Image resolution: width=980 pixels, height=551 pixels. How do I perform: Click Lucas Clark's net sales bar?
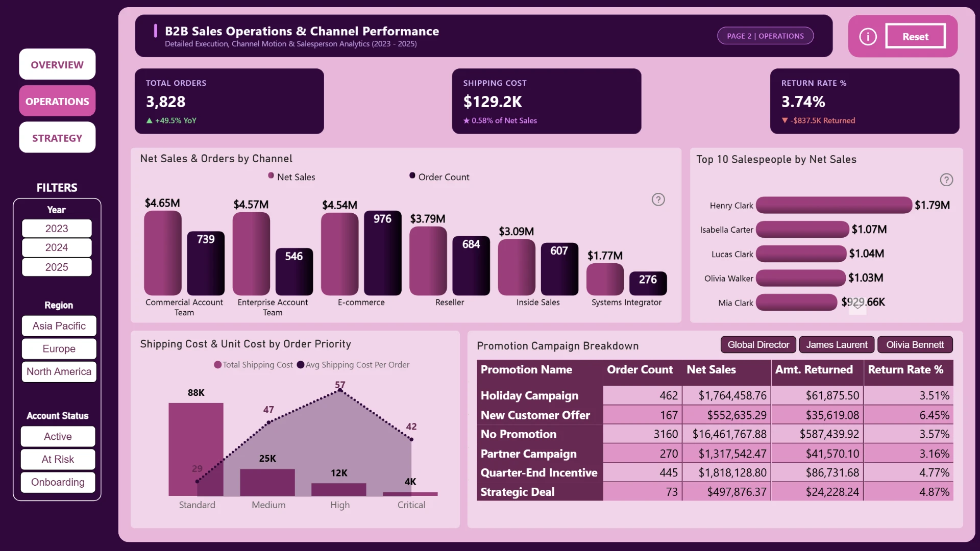801,254
